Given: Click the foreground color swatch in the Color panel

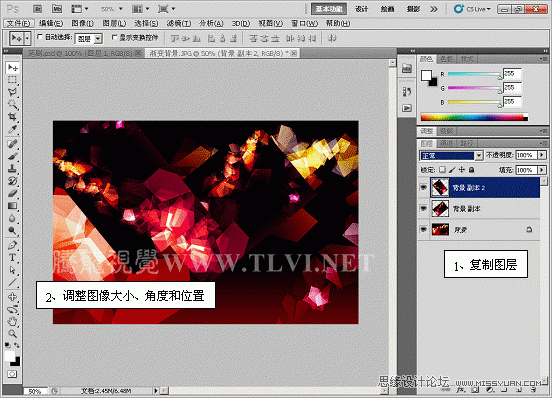Looking at the screenshot, I should coord(426,75).
